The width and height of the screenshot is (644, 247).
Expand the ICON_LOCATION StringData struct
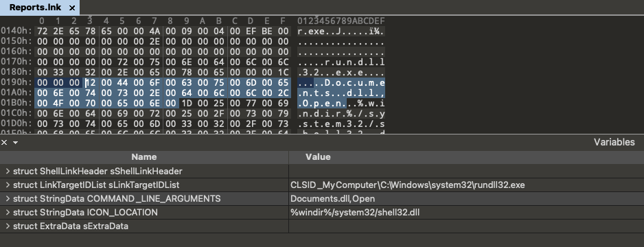pyautogui.click(x=8, y=213)
